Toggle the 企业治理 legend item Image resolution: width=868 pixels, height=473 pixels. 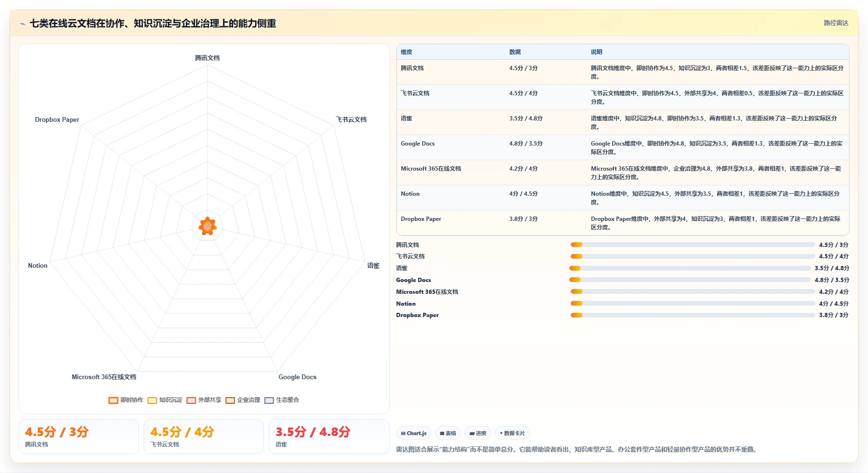pos(243,400)
